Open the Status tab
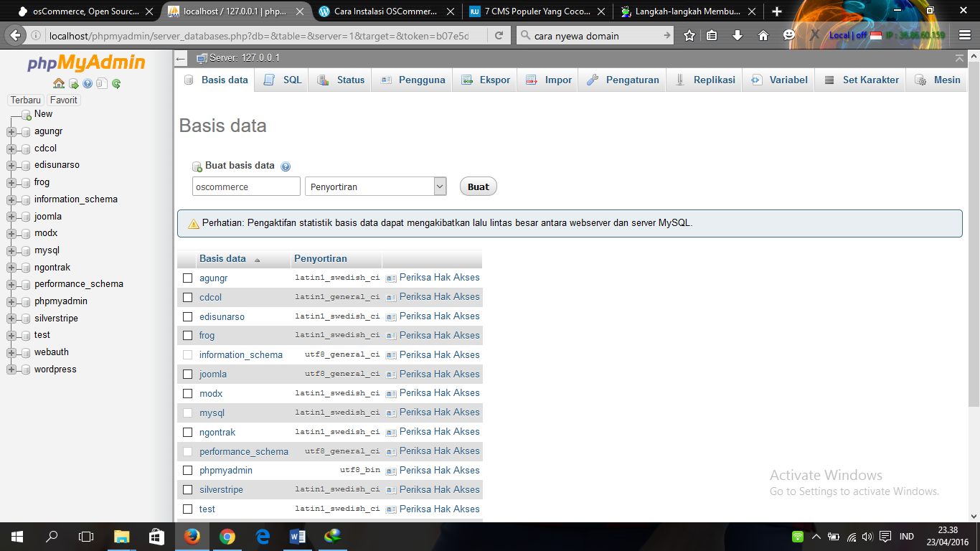This screenshot has height=551, width=980. click(340, 80)
